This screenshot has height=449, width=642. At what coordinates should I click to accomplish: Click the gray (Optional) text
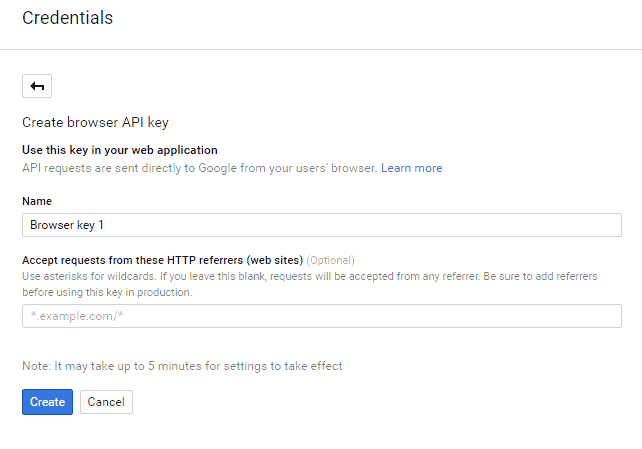(330, 260)
